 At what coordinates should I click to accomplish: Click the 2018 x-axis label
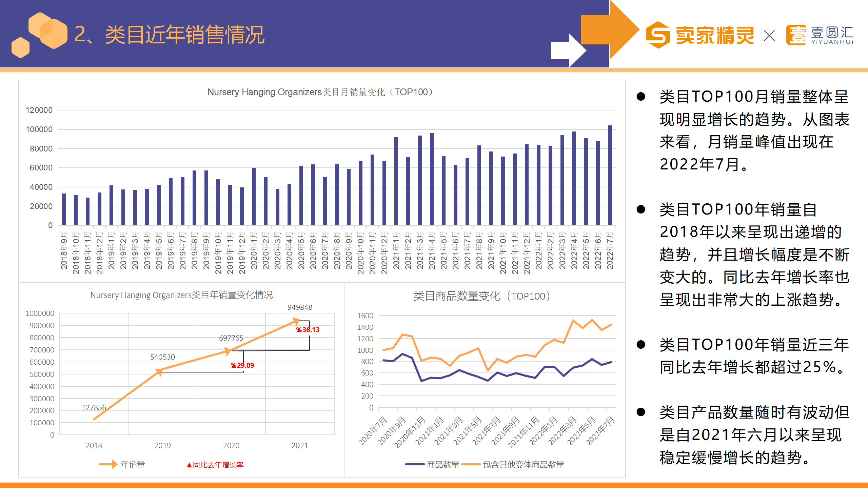coord(94,446)
